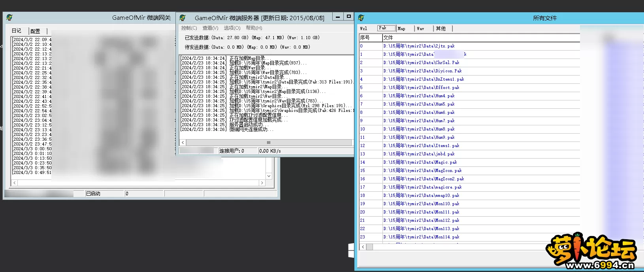Click the server log horizontal scrollbar thumb
Screen dimensions: 644x272
pos(269,142)
